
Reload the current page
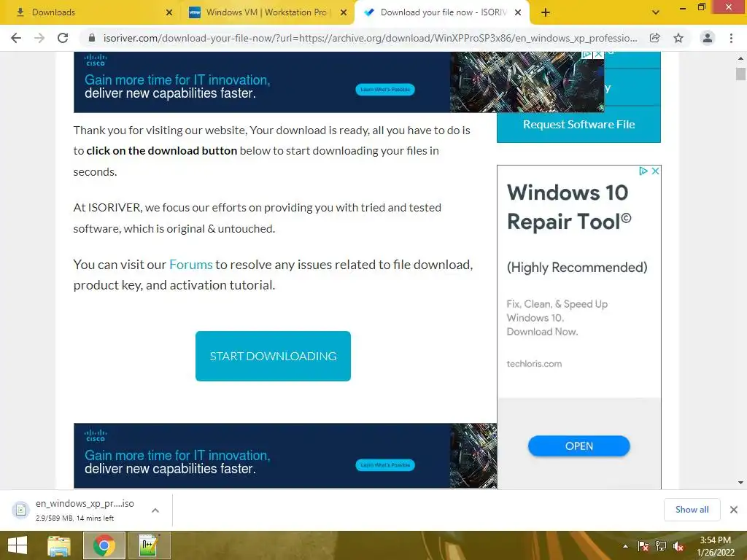tap(63, 38)
